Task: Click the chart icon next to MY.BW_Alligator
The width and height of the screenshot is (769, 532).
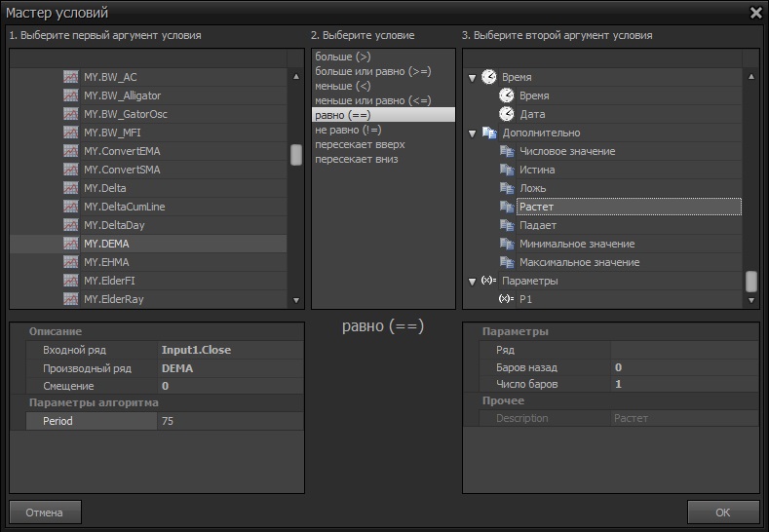Action: [x=70, y=95]
